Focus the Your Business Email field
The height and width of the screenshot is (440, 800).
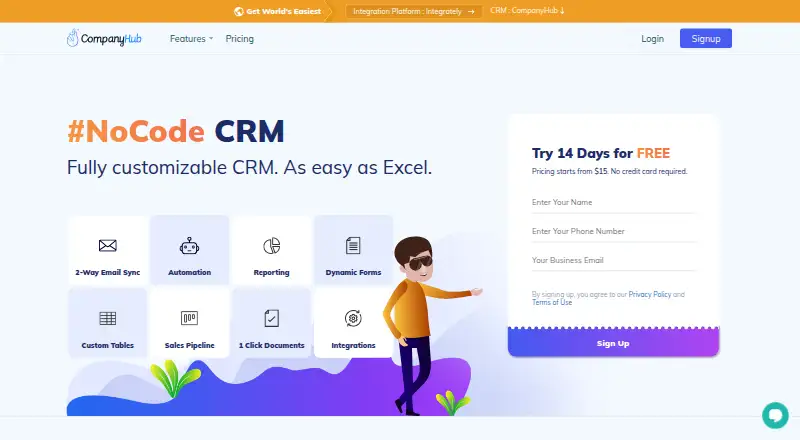coord(613,260)
